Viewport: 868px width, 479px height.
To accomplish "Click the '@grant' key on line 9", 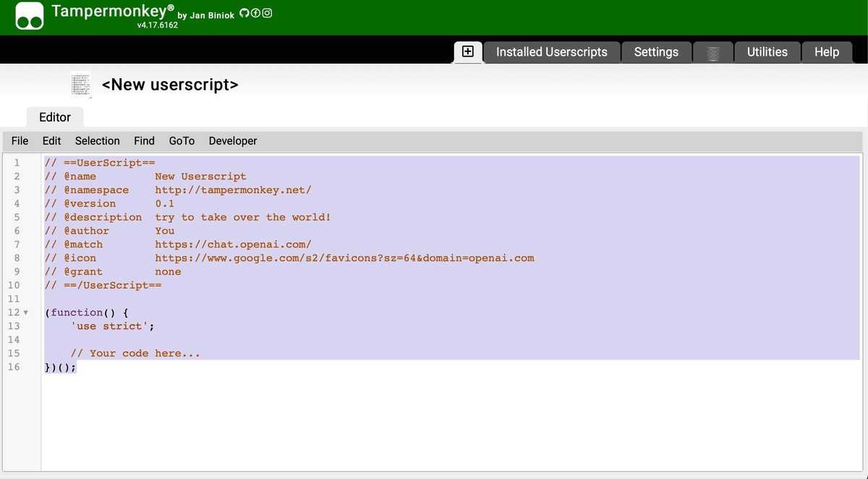I will coord(83,272).
